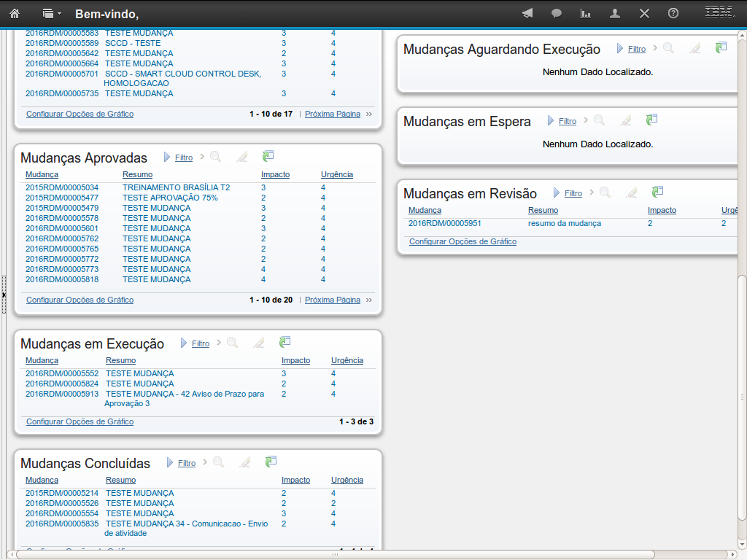Click the chat bubble icon in top bar
Viewport: 747px width, 560px height.
click(557, 13)
